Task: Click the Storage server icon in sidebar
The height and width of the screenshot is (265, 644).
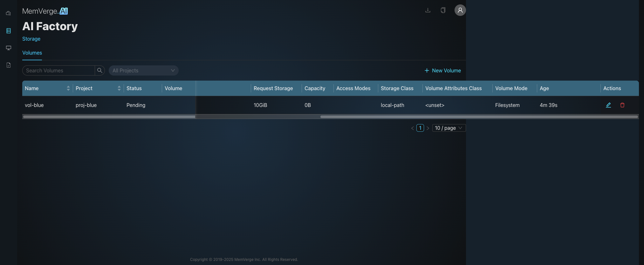Action: point(9,31)
